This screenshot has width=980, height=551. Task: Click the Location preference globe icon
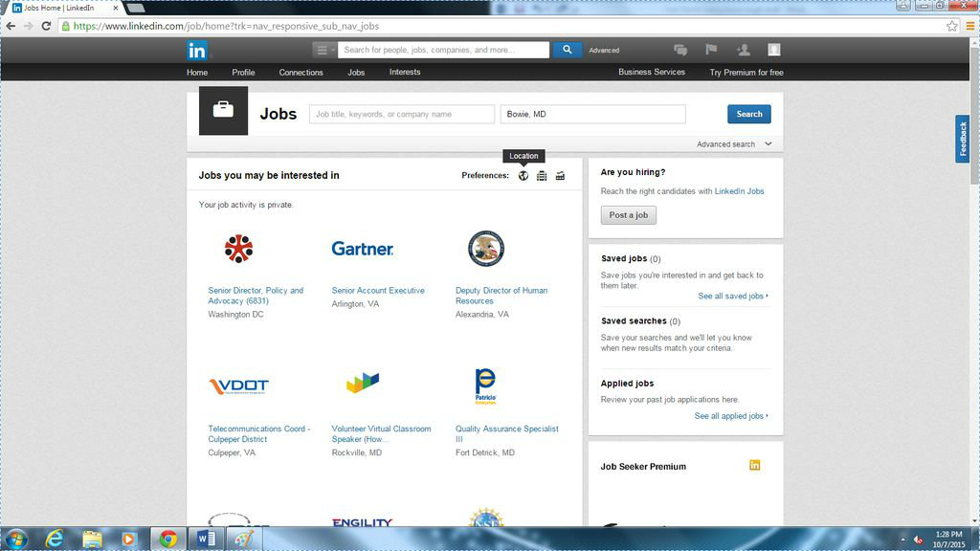click(523, 176)
